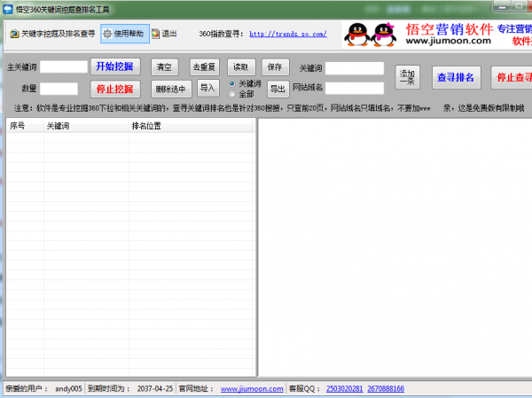Click the 清空 button
This screenshot has width=532, height=398.
point(164,66)
